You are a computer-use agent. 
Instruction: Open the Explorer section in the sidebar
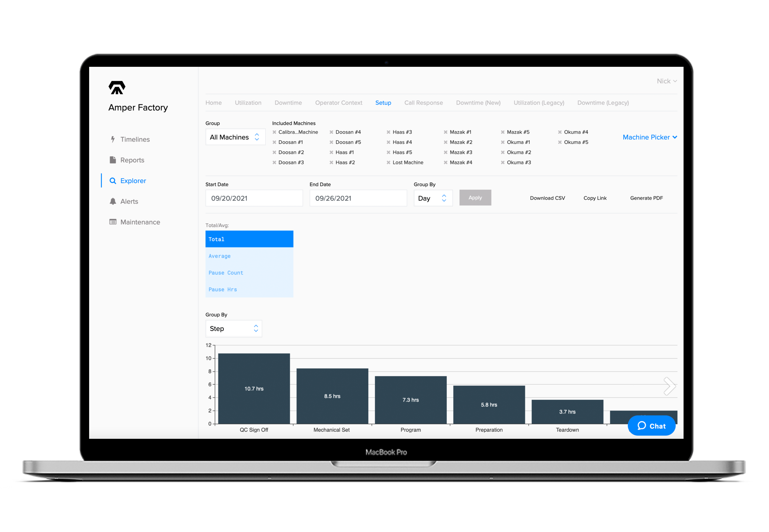pyautogui.click(x=133, y=180)
